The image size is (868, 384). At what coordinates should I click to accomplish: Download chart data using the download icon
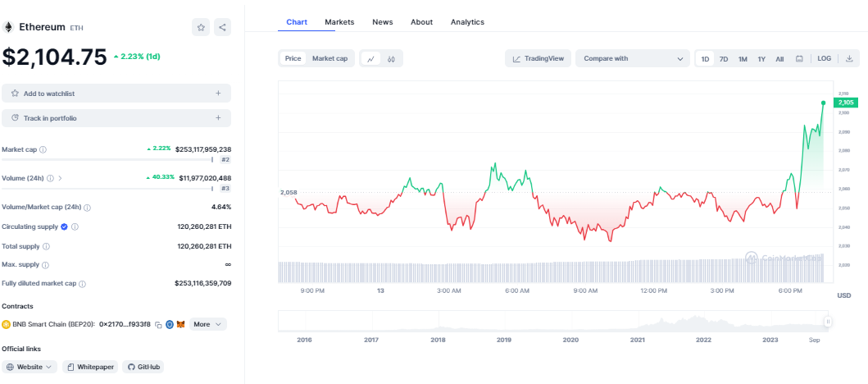[x=849, y=58]
